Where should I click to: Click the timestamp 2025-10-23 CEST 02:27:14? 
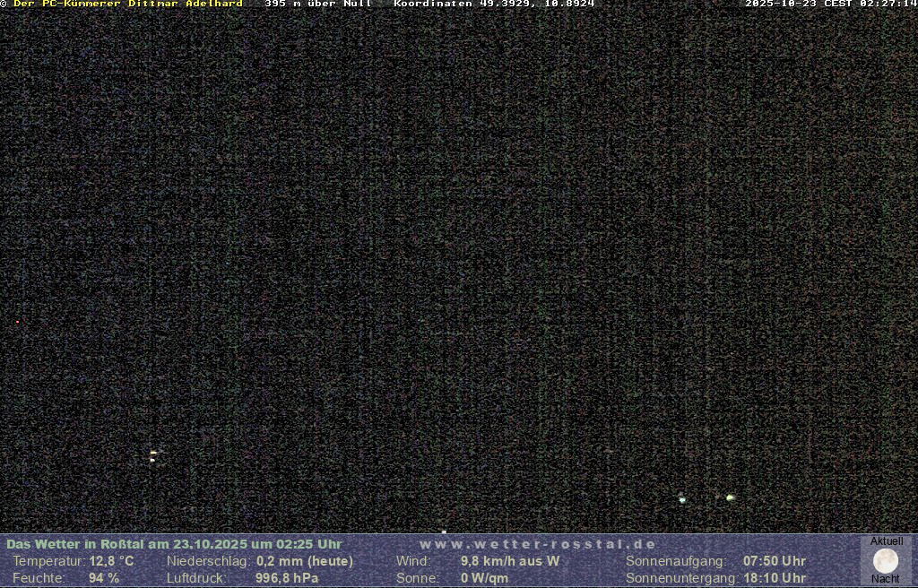[x=830, y=4]
